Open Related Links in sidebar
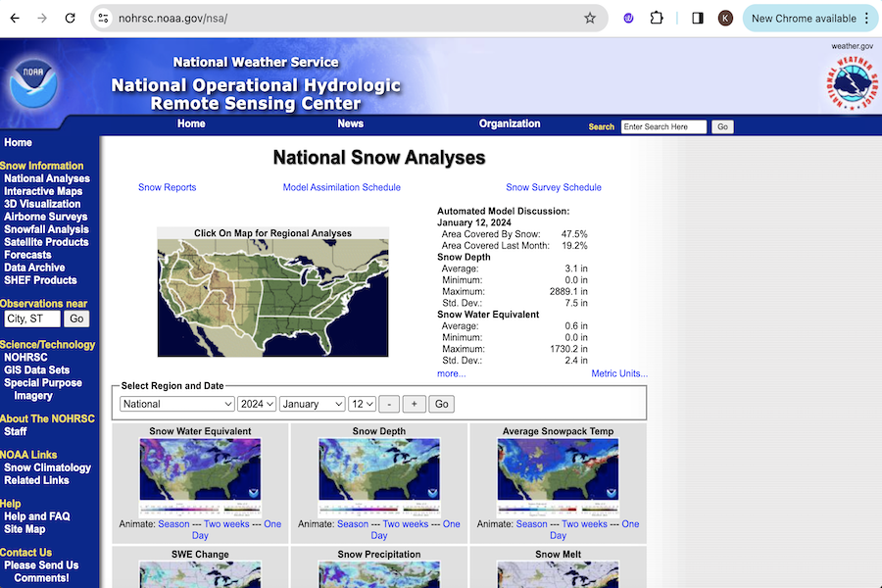Screen dimensions: 882x588 coord(36,480)
